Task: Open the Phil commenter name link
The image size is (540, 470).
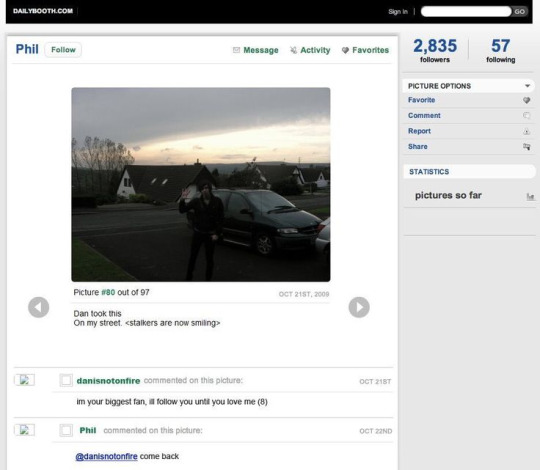Action: tap(88, 430)
